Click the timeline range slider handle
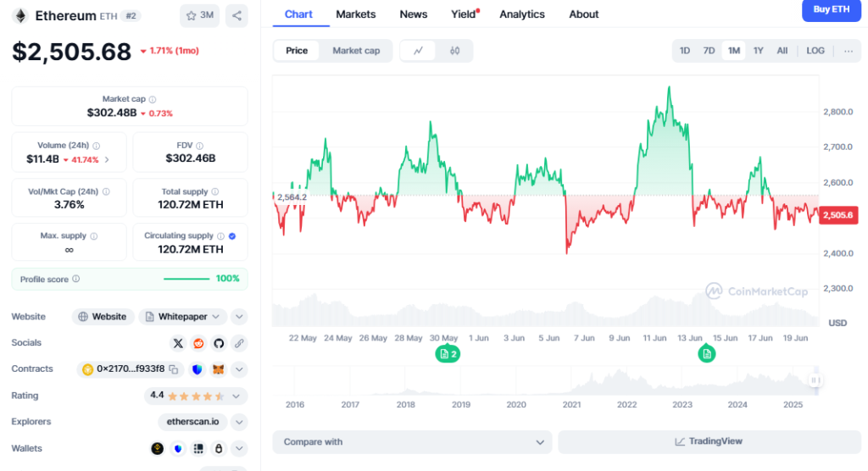The image size is (868, 471). 815,380
